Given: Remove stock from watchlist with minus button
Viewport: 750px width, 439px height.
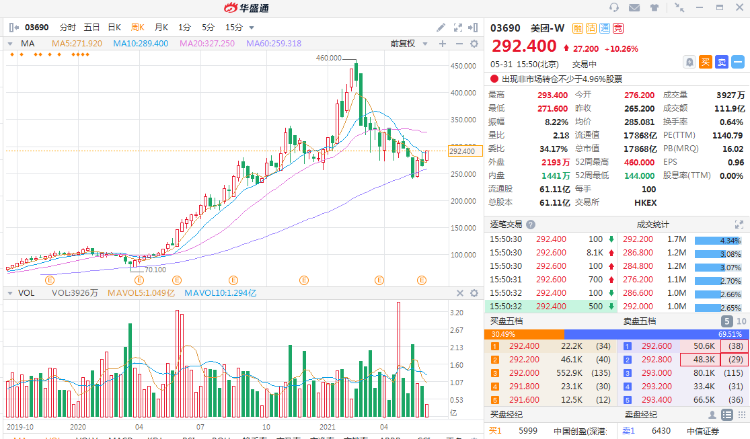Looking at the screenshot, I should tap(738, 62).
